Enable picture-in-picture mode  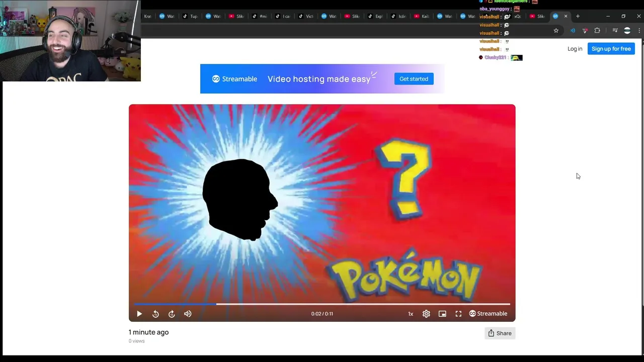tap(442, 314)
